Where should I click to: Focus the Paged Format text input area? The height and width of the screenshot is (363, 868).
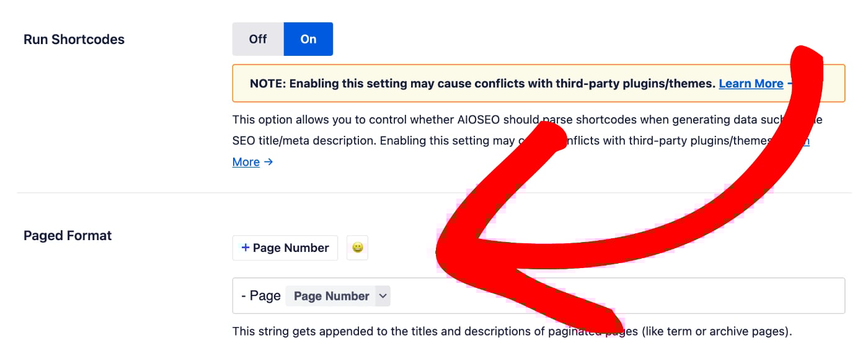click(x=539, y=295)
